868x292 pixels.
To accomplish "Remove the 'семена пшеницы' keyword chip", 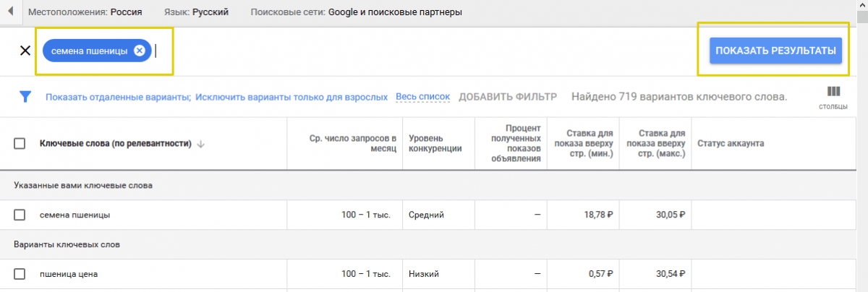I will [x=140, y=51].
